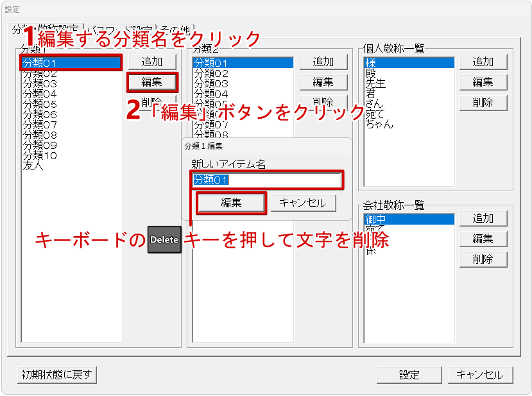This screenshot has width=532, height=396.
Task: Click the 初期状態に戻す button
Action: point(57,375)
